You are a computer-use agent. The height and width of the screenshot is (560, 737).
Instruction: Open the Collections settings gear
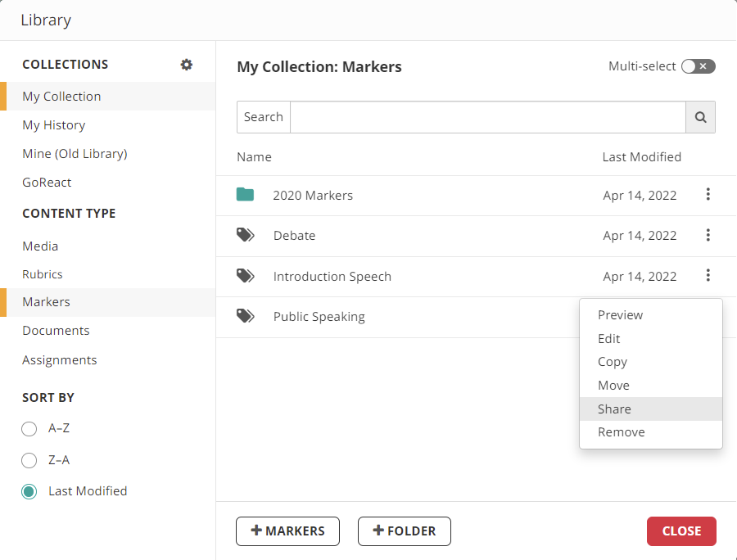coord(187,65)
